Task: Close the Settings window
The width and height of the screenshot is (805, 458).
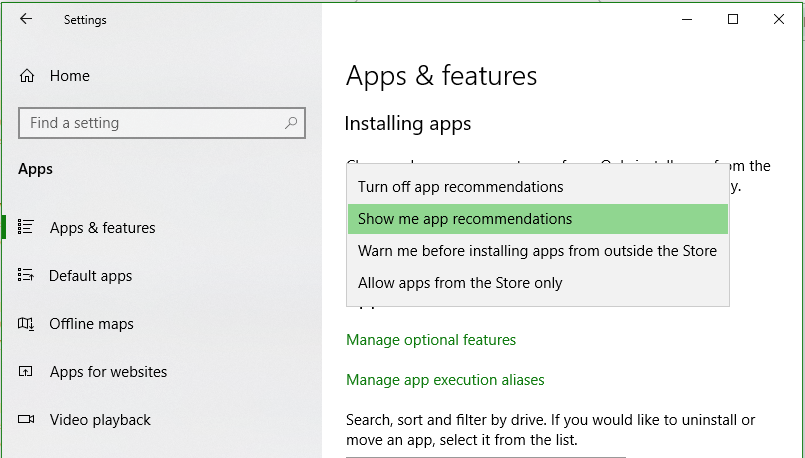Action: tap(779, 19)
